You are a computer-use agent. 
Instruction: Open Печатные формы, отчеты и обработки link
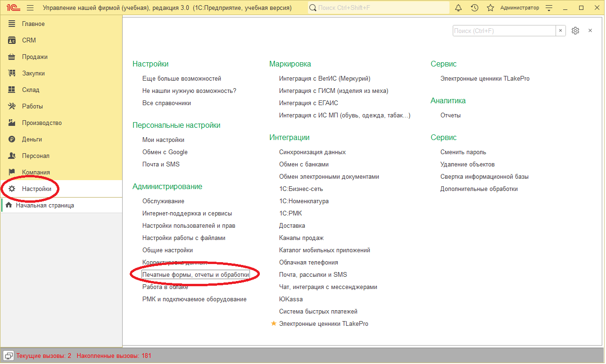coord(195,275)
